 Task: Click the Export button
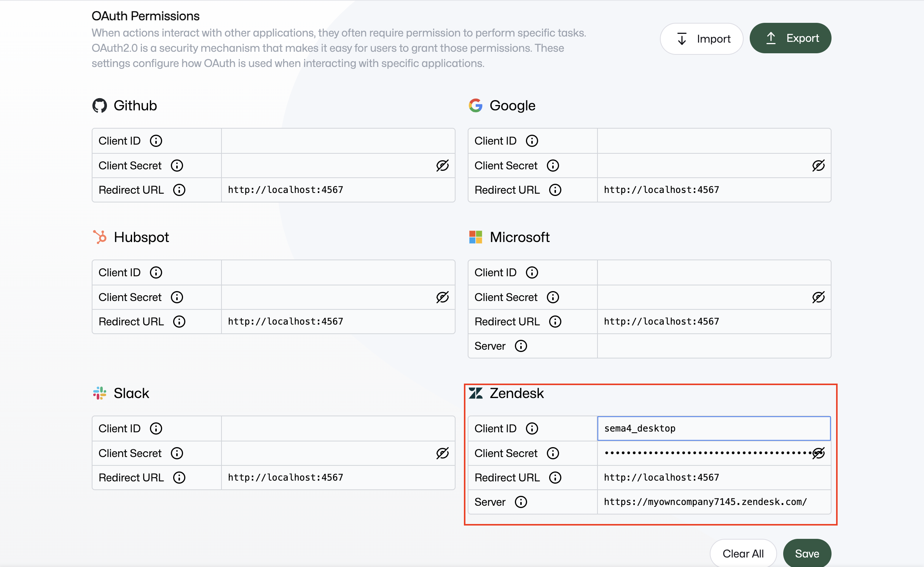coord(790,38)
